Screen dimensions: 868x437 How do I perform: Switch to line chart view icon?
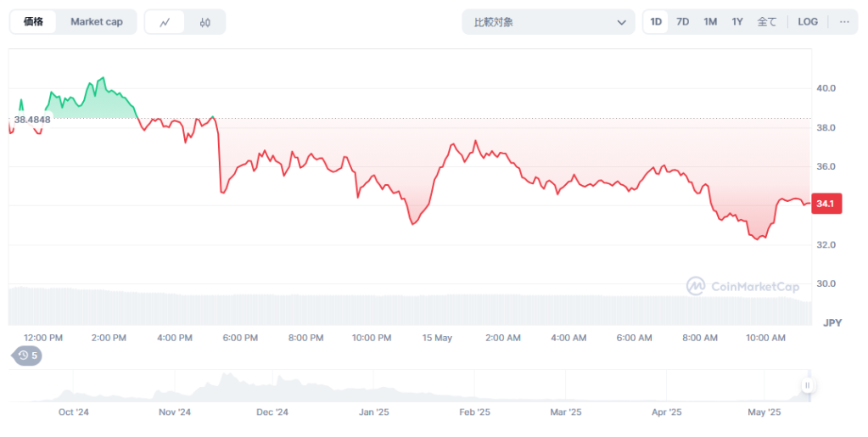[165, 22]
